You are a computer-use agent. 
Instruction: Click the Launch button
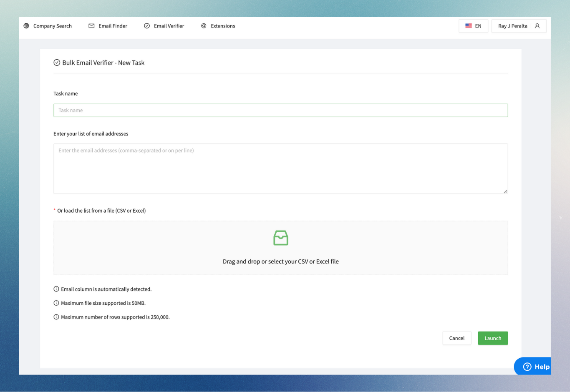[x=493, y=338]
